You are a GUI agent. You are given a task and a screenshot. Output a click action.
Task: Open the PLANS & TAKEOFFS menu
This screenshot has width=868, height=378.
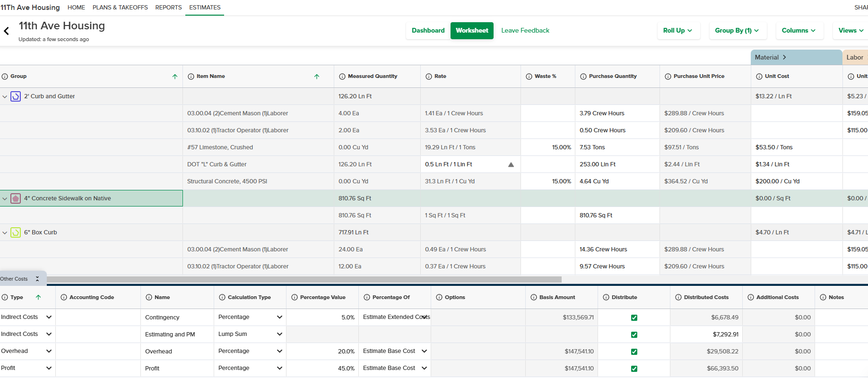click(x=120, y=8)
